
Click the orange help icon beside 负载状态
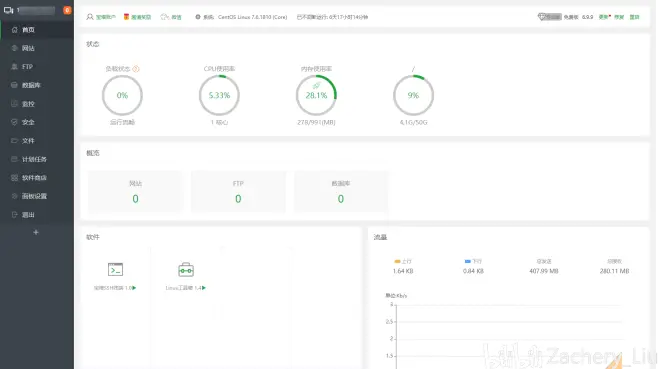[136, 69]
